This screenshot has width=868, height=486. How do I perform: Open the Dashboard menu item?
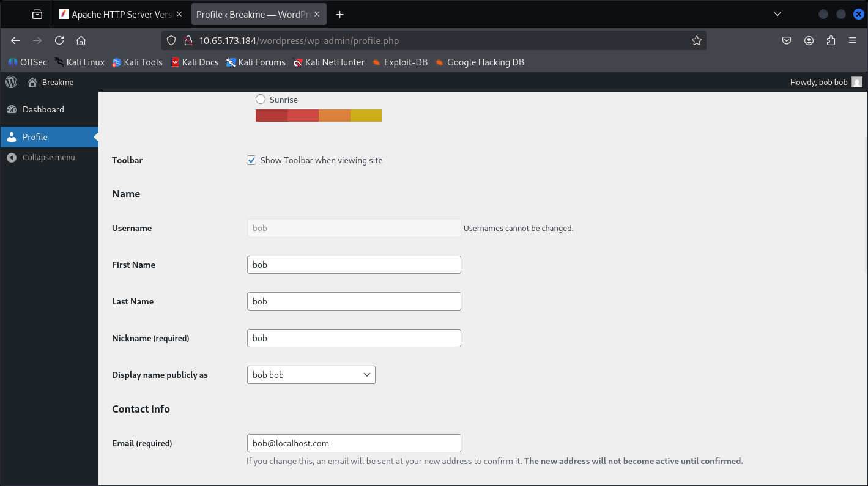(x=49, y=109)
